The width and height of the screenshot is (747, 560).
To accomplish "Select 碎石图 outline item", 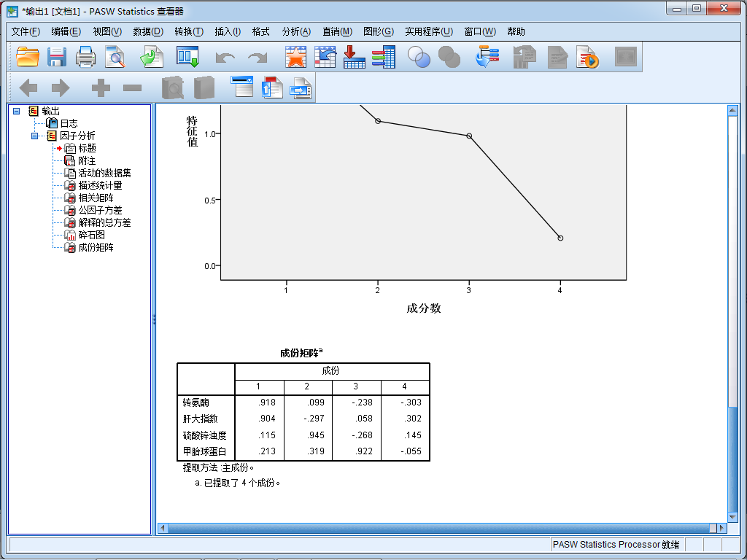I will coord(91,235).
